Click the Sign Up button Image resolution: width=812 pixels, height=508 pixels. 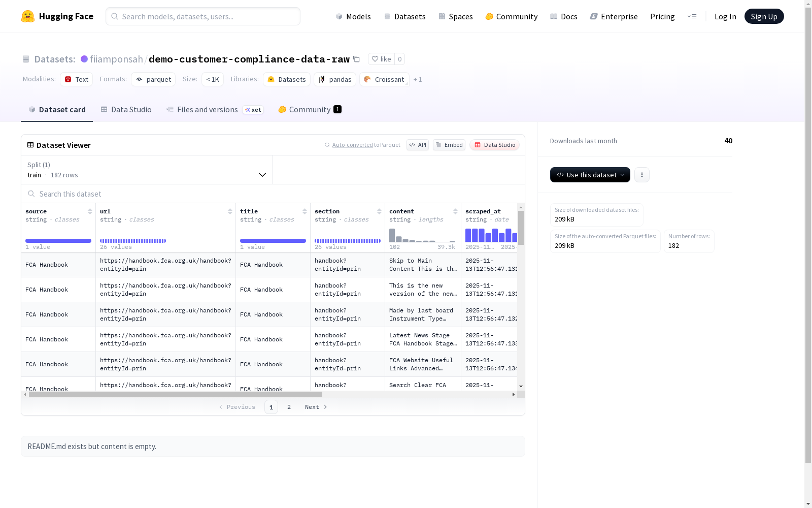(764, 16)
